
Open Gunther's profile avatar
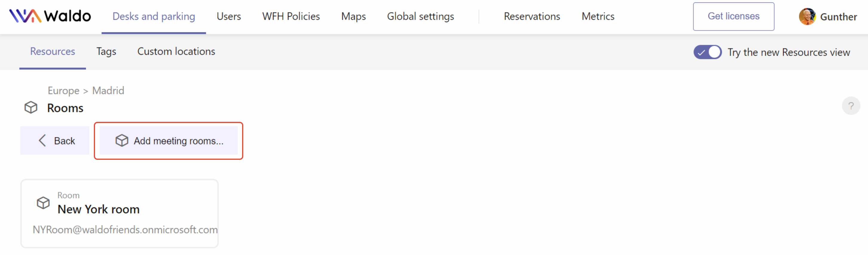click(807, 16)
